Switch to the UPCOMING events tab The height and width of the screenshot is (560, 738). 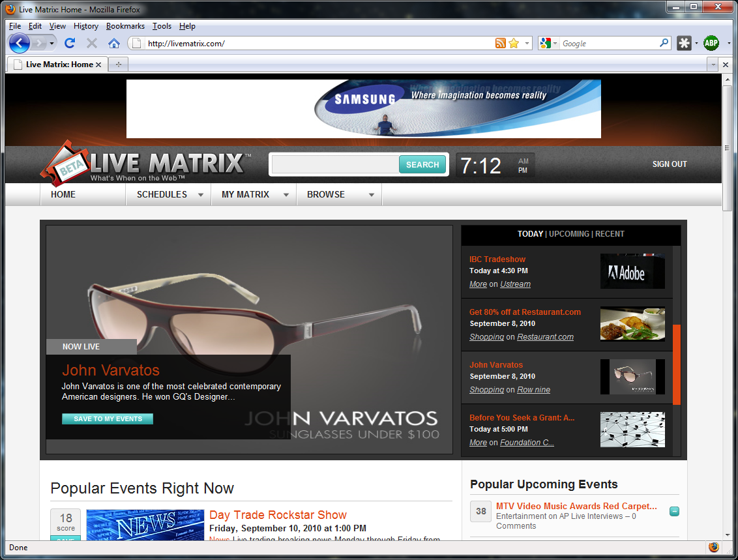569,234
